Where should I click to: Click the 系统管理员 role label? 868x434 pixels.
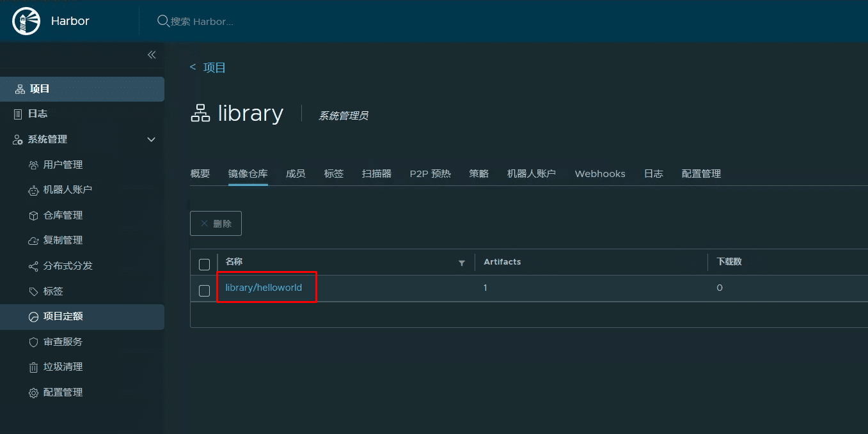(x=343, y=116)
